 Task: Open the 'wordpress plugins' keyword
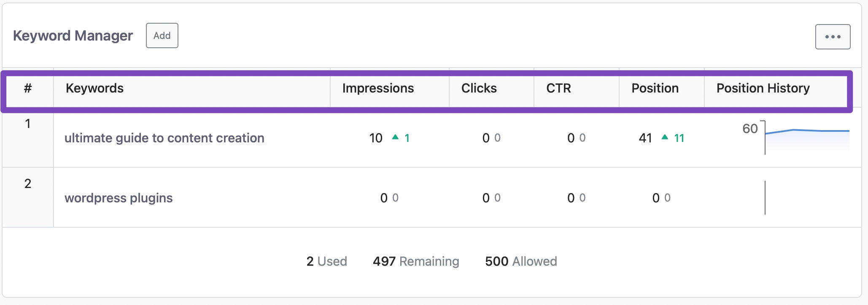(x=119, y=198)
